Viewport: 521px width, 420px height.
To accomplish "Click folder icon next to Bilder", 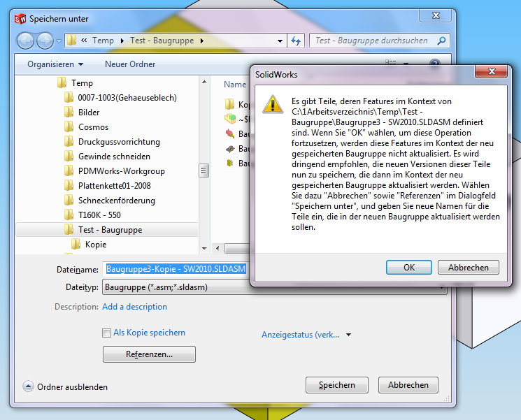I will [69, 112].
